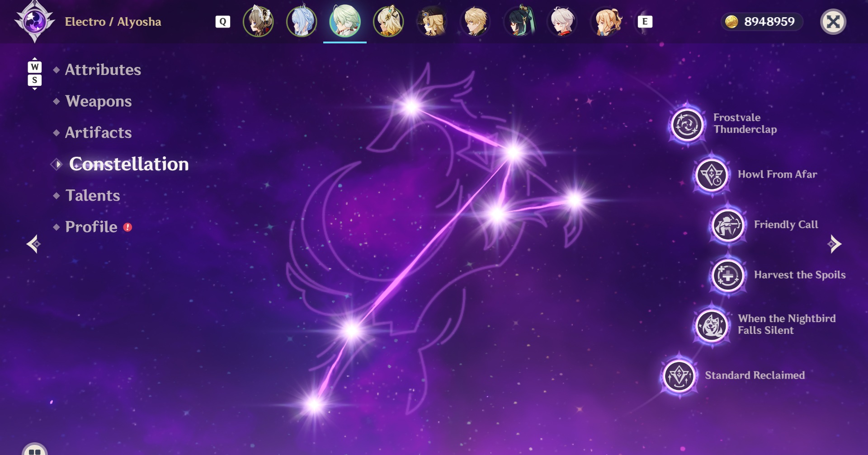This screenshot has width=868, height=455.
Task: Click the W menu-up key hint
Action: pyautogui.click(x=35, y=67)
